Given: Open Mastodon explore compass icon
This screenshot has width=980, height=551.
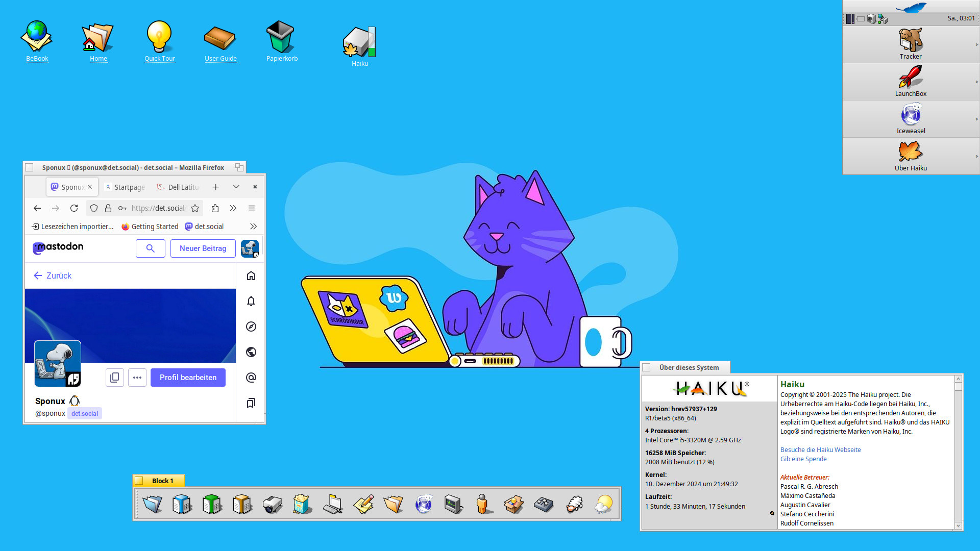Looking at the screenshot, I should (251, 327).
